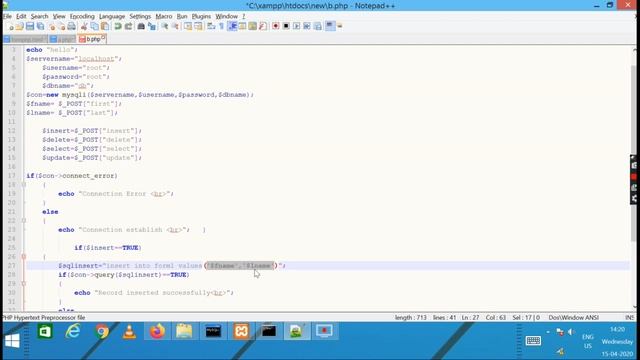
Task: Click the vertical scrollbar down arrow
Action: [634, 307]
